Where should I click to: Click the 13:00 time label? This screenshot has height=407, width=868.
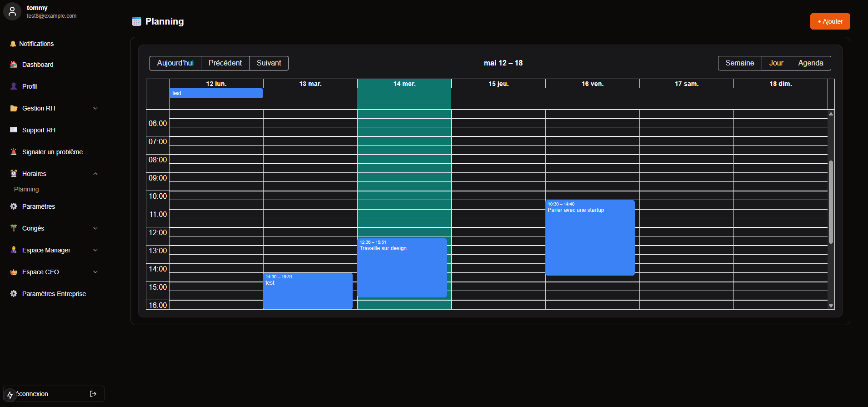point(158,251)
